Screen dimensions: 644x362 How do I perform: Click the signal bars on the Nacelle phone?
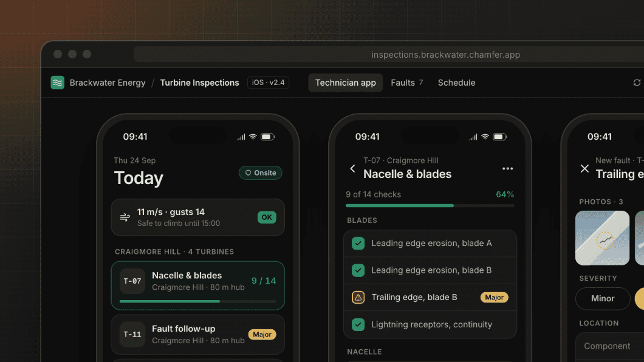point(473,137)
